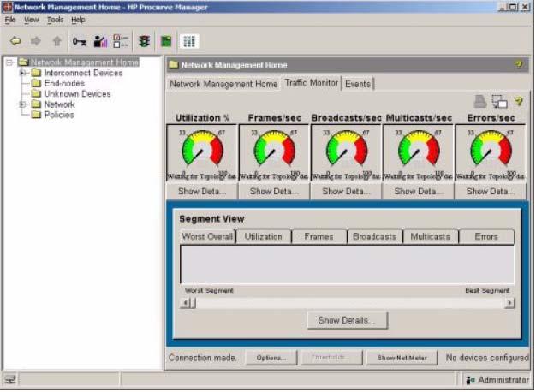The image size is (536, 392).
Task: Click the traffic light toolbar icon
Action: click(x=144, y=41)
